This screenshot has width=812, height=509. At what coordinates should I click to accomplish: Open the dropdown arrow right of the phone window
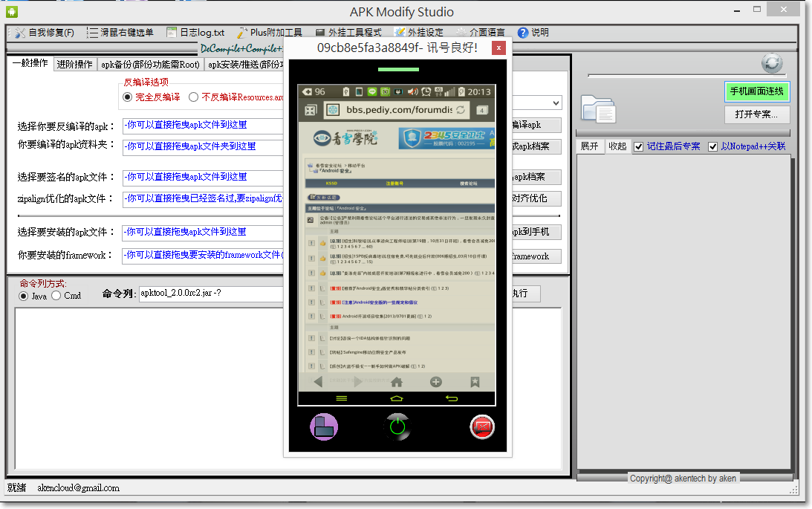click(x=556, y=103)
